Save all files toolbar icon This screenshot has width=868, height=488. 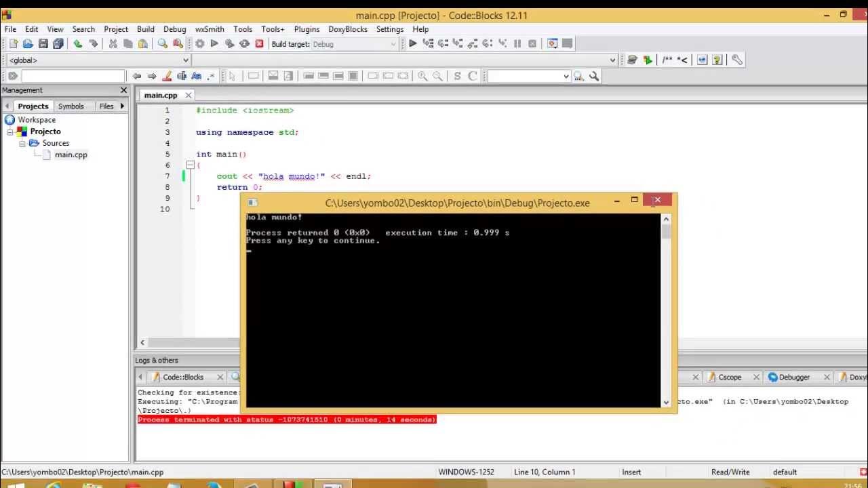click(x=58, y=44)
